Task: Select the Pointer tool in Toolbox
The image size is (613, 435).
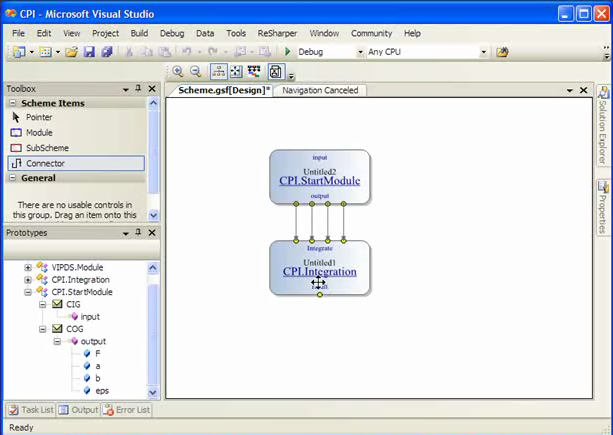Action: 38,117
